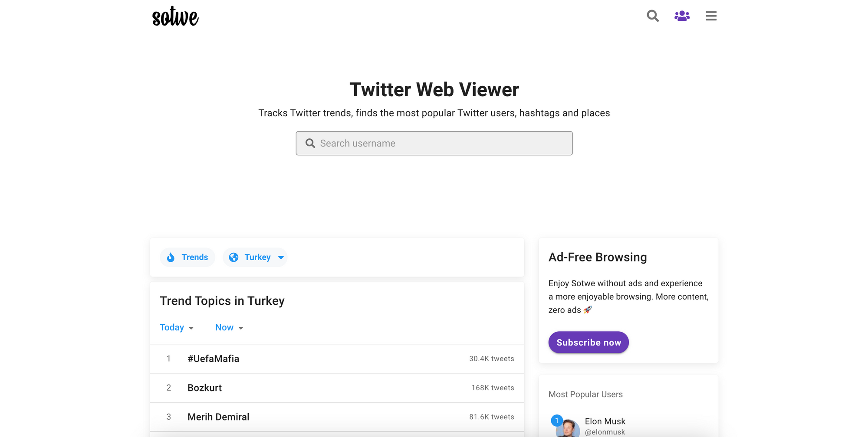
Task: Focus the Search username field
Action: [434, 143]
